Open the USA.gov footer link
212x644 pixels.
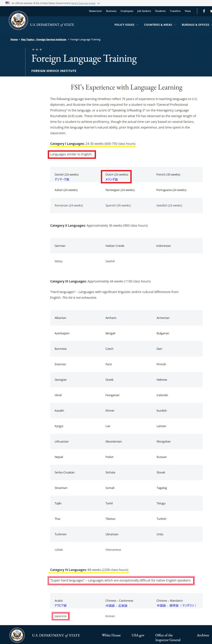(x=138, y=635)
